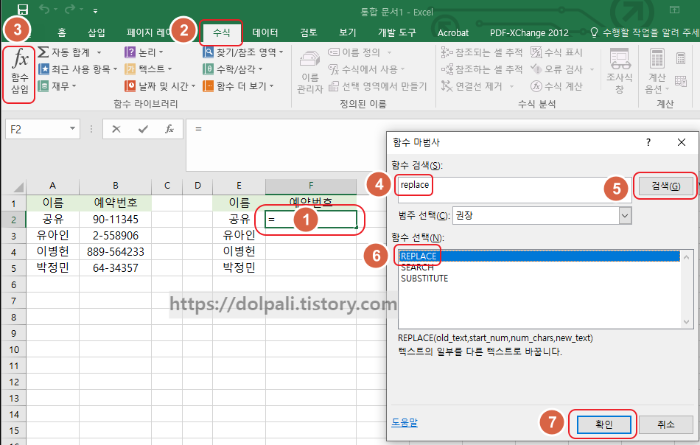Select cell F2 containing '='
700x445 pixels.
click(311, 219)
